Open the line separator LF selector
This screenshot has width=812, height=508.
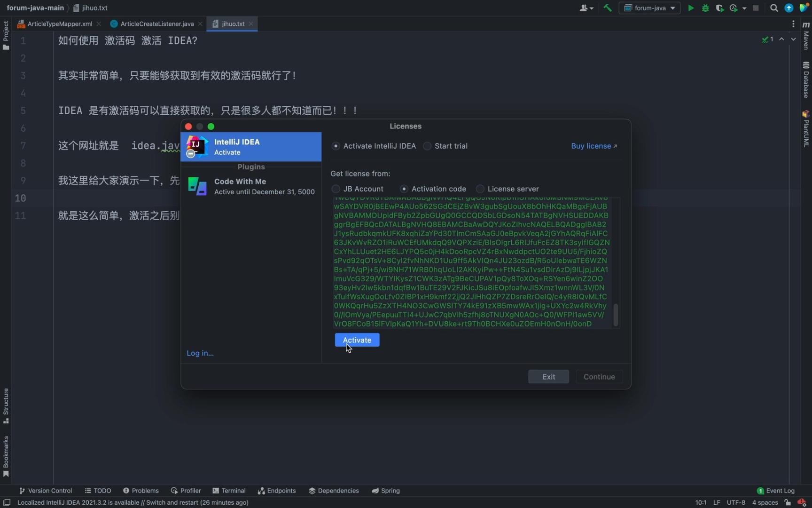tap(717, 502)
